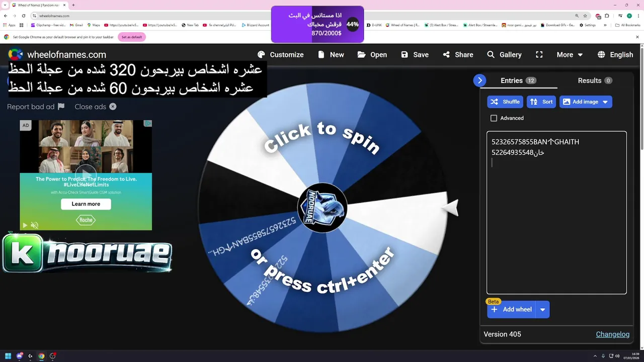Open the Settings bookmark
644x362 pixels.
[x=588, y=25]
